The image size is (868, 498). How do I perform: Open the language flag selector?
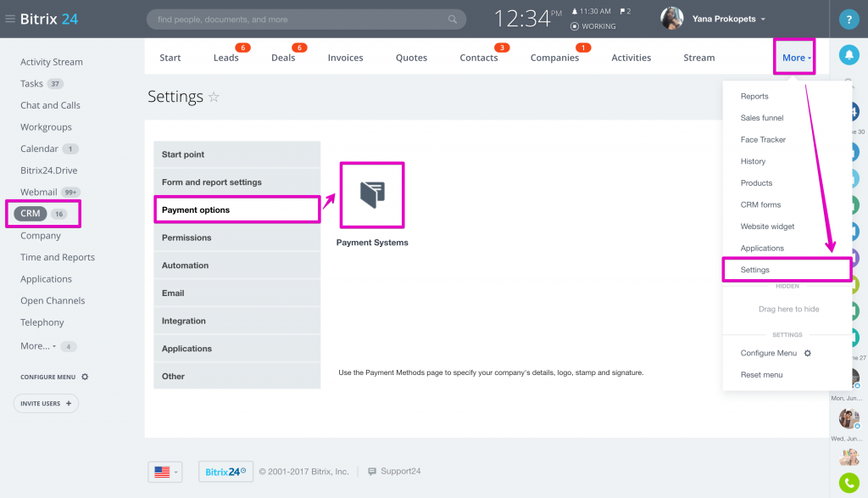click(x=165, y=472)
